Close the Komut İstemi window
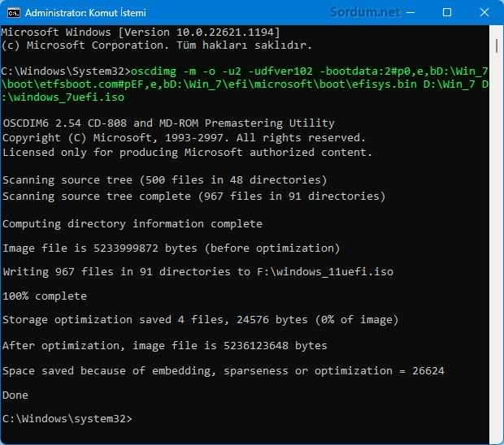Image resolution: width=504 pixels, height=445 pixels. click(484, 12)
